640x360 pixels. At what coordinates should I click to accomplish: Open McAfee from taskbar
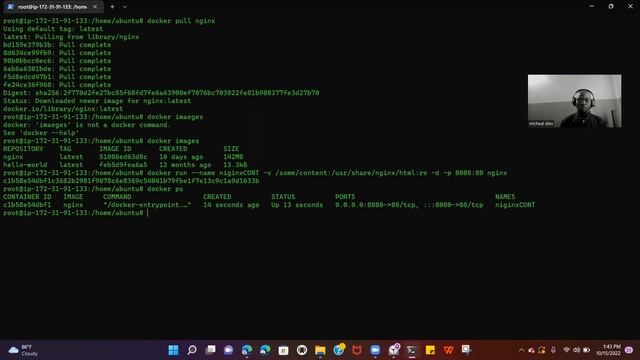pyautogui.click(x=357, y=350)
